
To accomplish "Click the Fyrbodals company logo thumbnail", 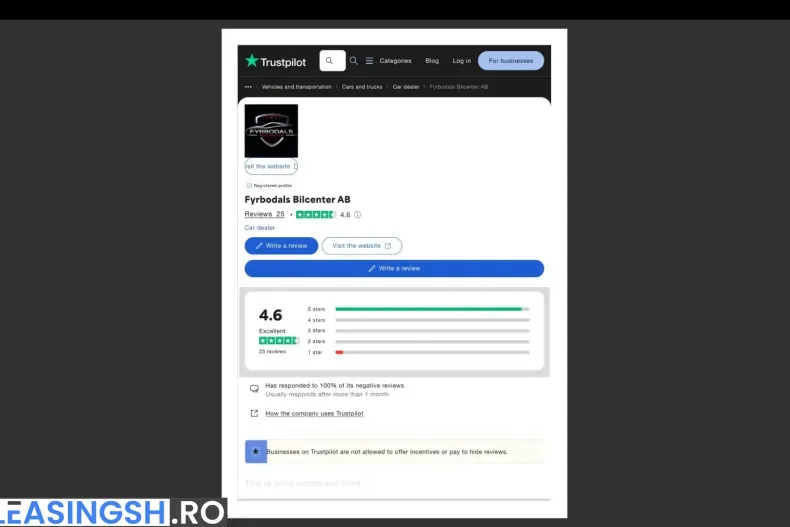I will point(271,131).
